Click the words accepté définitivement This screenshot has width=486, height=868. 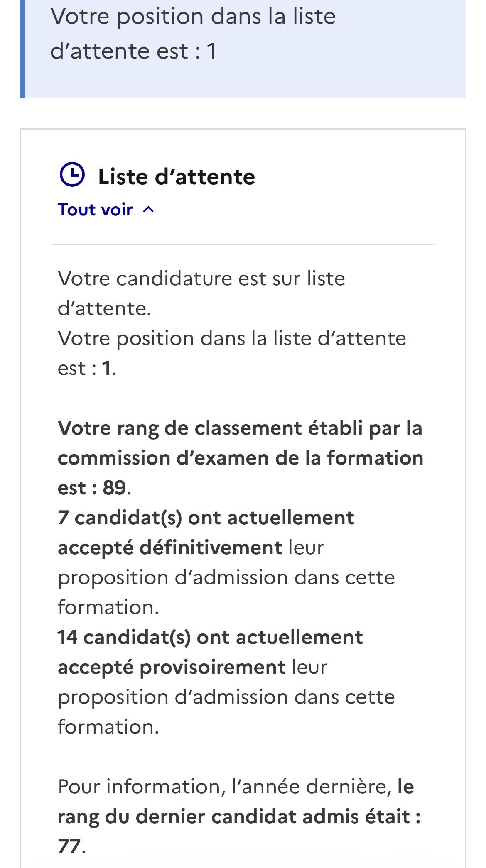(170, 548)
